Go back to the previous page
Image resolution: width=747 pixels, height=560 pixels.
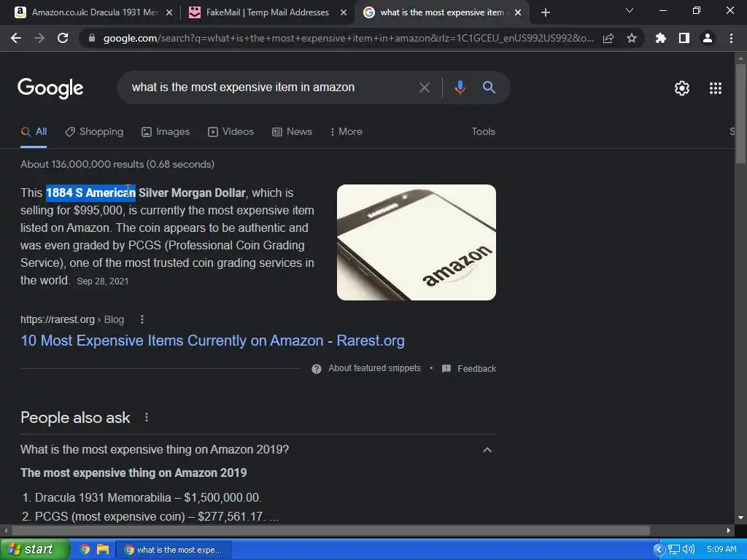16,38
